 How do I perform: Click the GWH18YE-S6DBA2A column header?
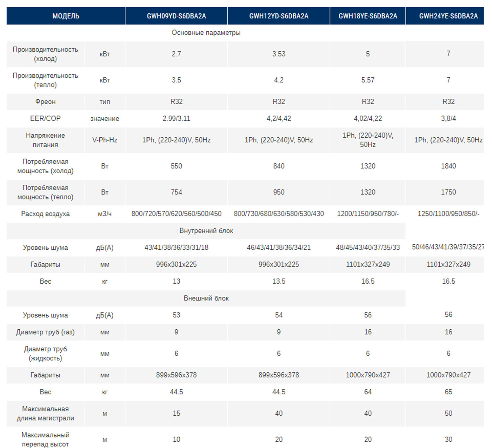tap(368, 16)
